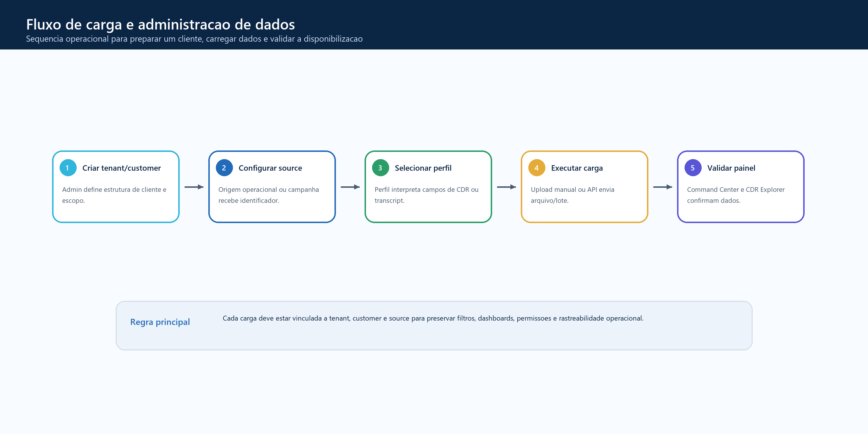The height and width of the screenshot is (434, 868).
Task: Click the subtitle starting 'Sequencia operacional para preparar'
Action: click(x=194, y=39)
